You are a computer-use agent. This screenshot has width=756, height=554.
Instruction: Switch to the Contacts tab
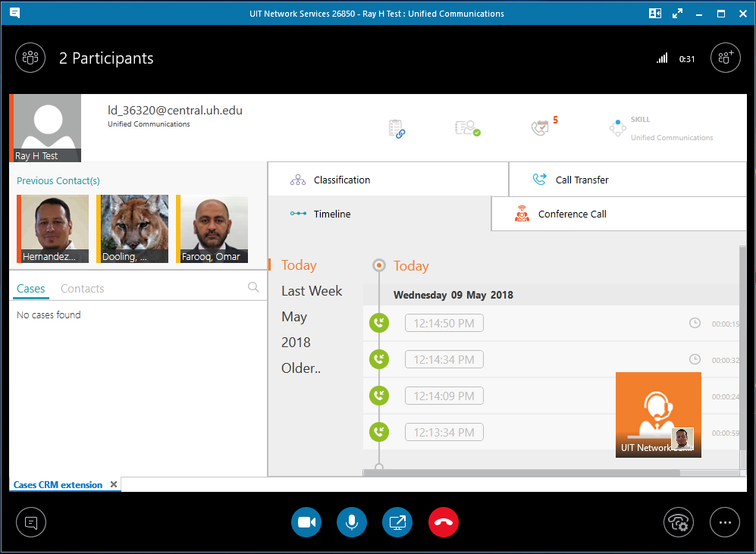point(81,288)
